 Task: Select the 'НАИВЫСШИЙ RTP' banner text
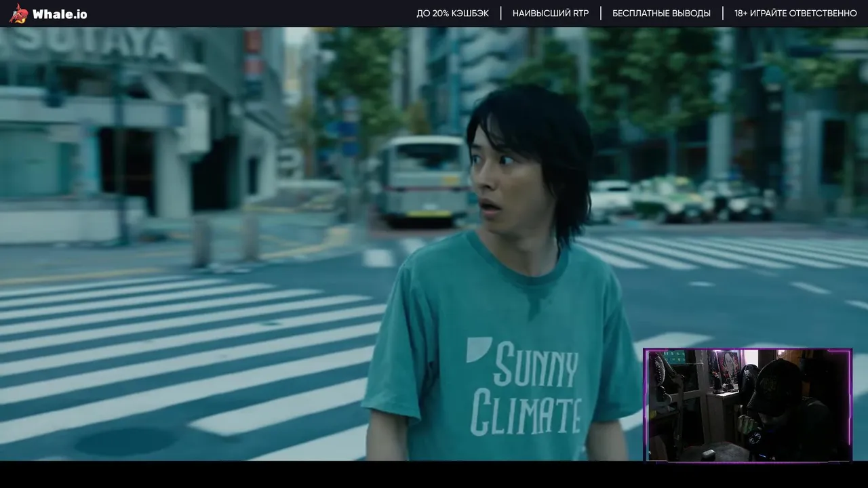(x=551, y=14)
